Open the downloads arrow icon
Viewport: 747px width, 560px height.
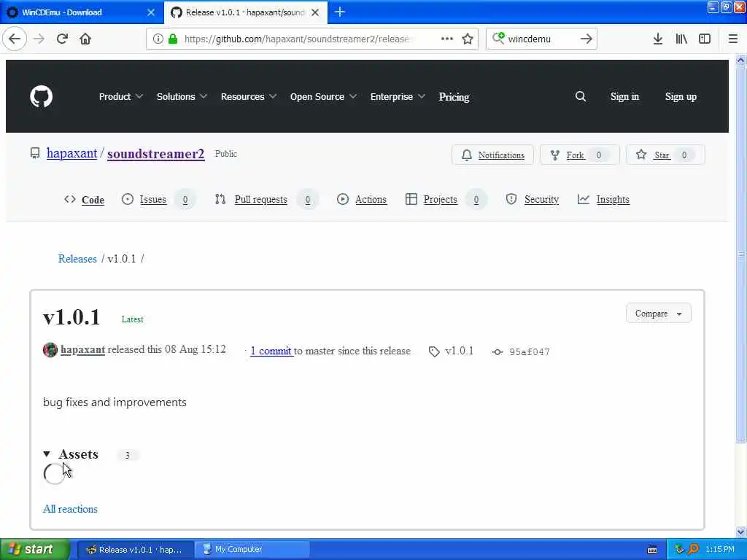(x=657, y=39)
